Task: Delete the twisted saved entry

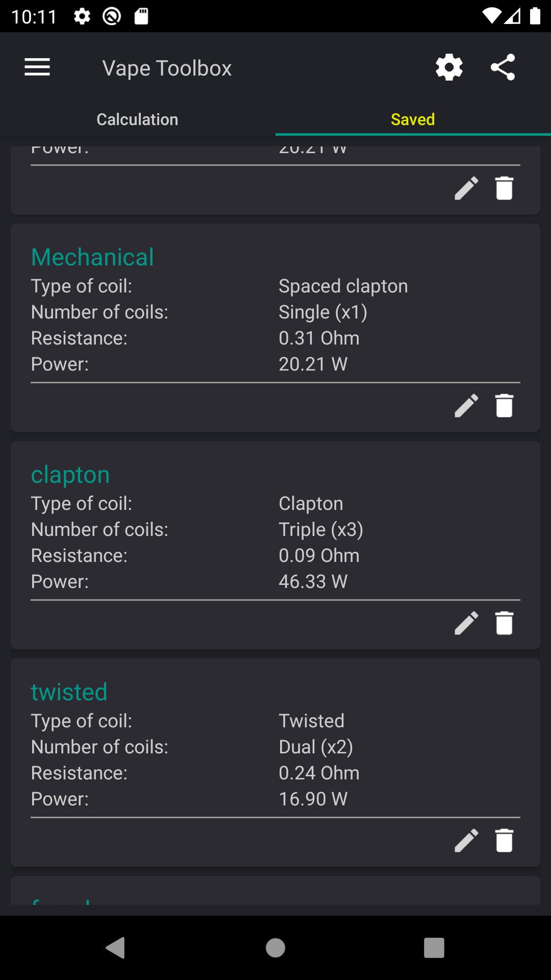Action: [x=504, y=840]
